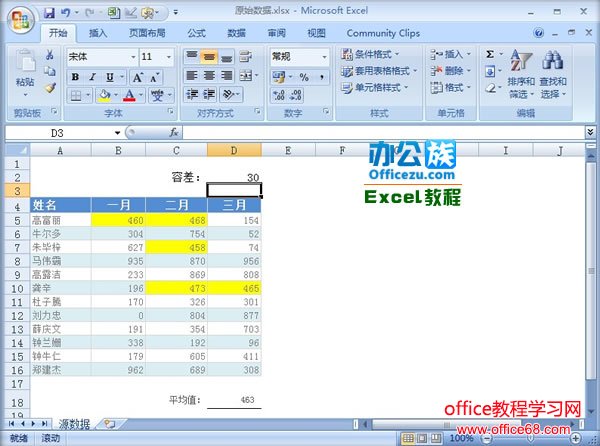Open the font size dropdown
Image resolution: width=600 pixels, height=446 pixels.
coord(169,57)
